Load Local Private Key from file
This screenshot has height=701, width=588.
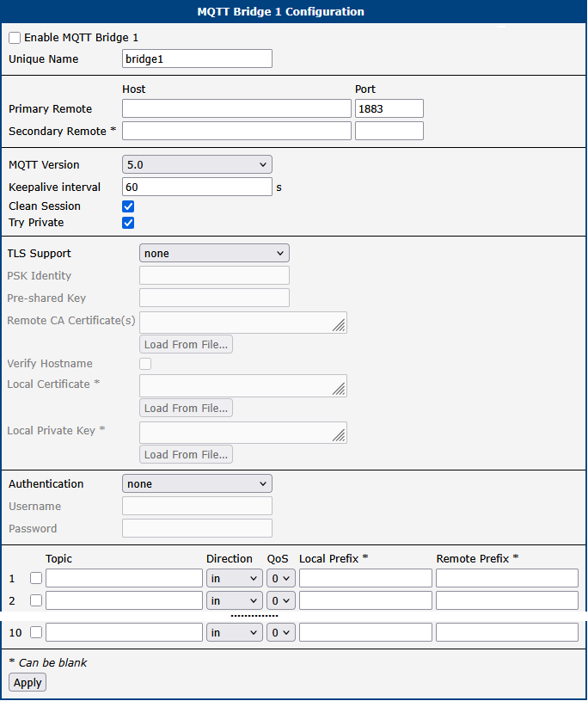pyautogui.click(x=186, y=454)
